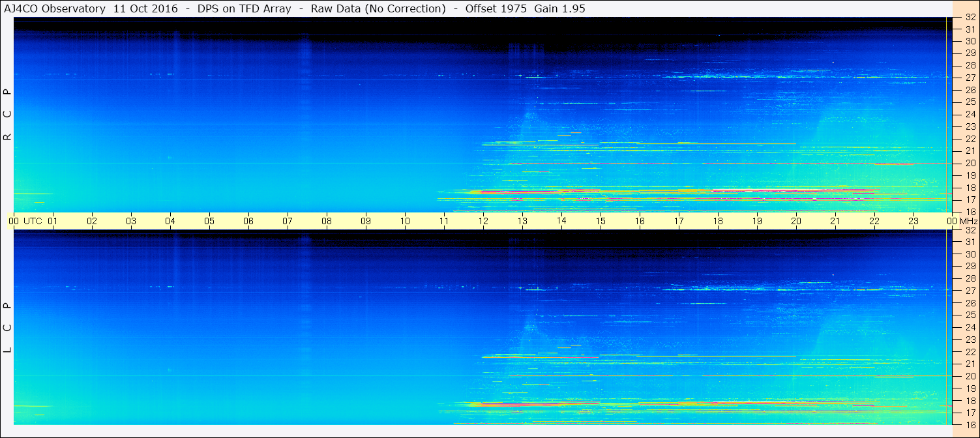Select the 02 hour mark on the time axis
Image resolution: width=980 pixels, height=438 pixels.
[x=92, y=221]
